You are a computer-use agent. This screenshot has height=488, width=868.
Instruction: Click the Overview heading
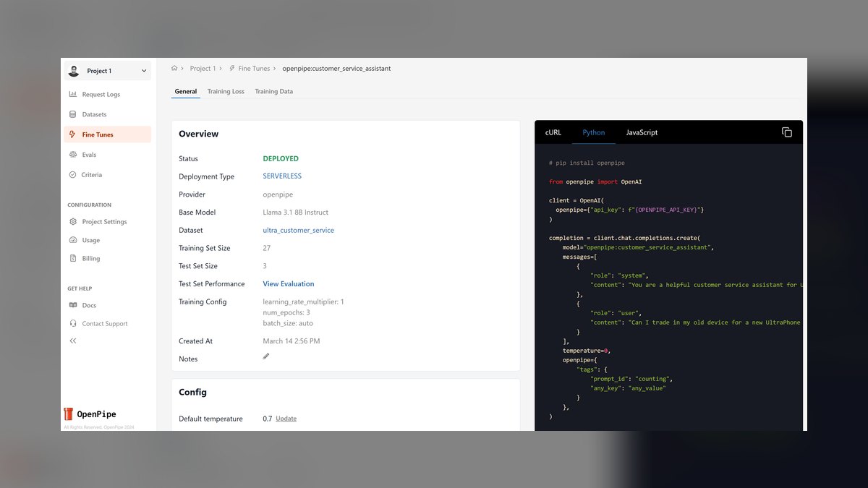click(199, 134)
